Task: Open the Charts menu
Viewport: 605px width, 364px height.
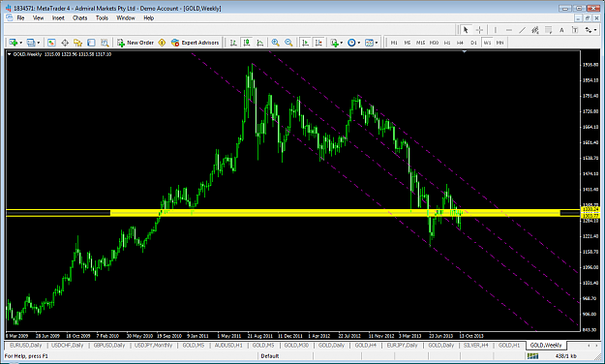Action: tap(80, 17)
